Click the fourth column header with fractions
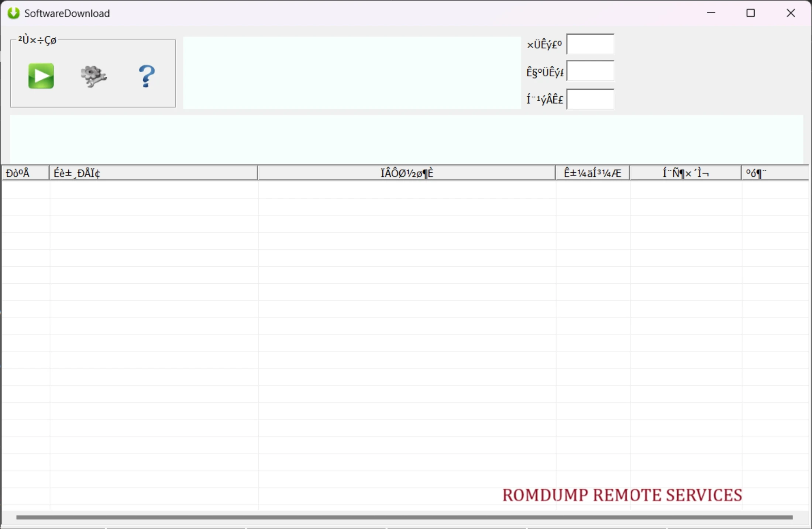This screenshot has width=812, height=529. click(x=592, y=173)
